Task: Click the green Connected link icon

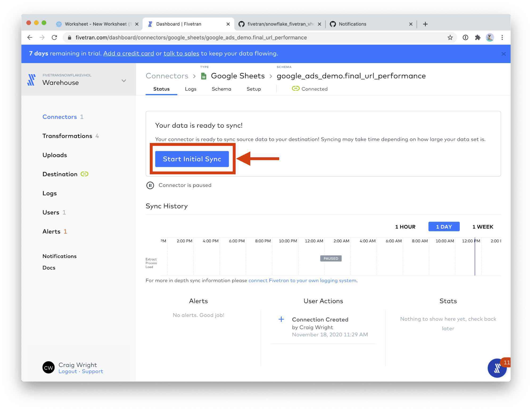Action: (x=295, y=89)
